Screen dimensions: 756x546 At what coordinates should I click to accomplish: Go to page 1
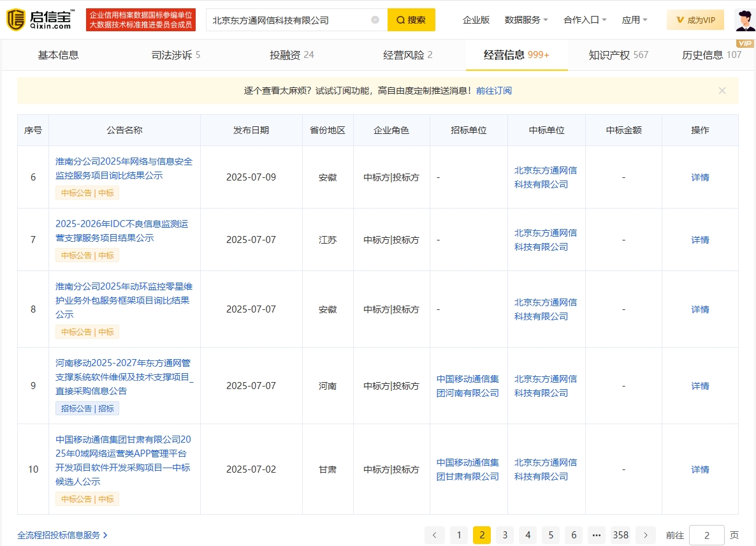[x=459, y=535]
